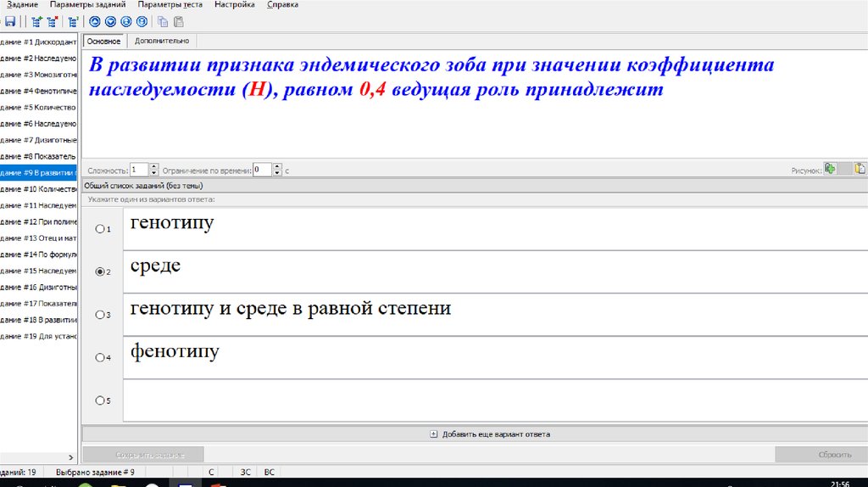
Task: Click the paste picture clipboard icon
Action: [860, 169]
